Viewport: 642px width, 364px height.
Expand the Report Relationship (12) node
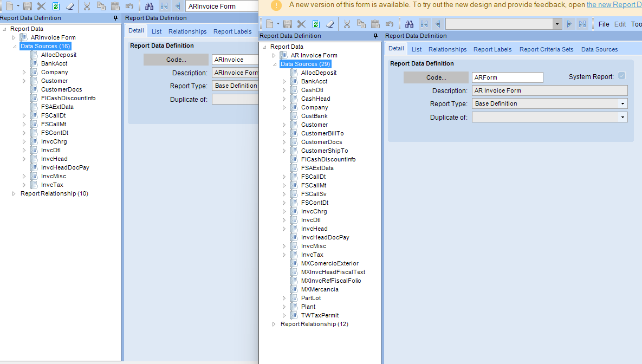click(x=274, y=324)
